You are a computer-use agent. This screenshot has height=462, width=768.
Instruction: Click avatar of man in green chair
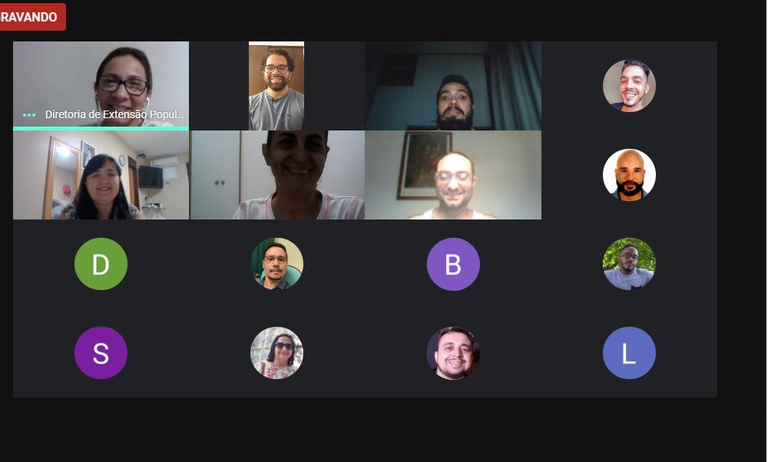[277, 264]
